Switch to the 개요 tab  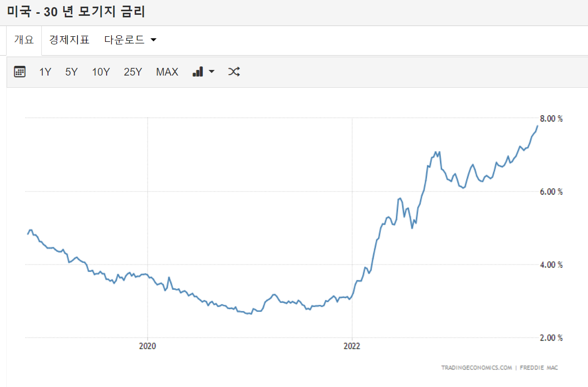[23, 39]
